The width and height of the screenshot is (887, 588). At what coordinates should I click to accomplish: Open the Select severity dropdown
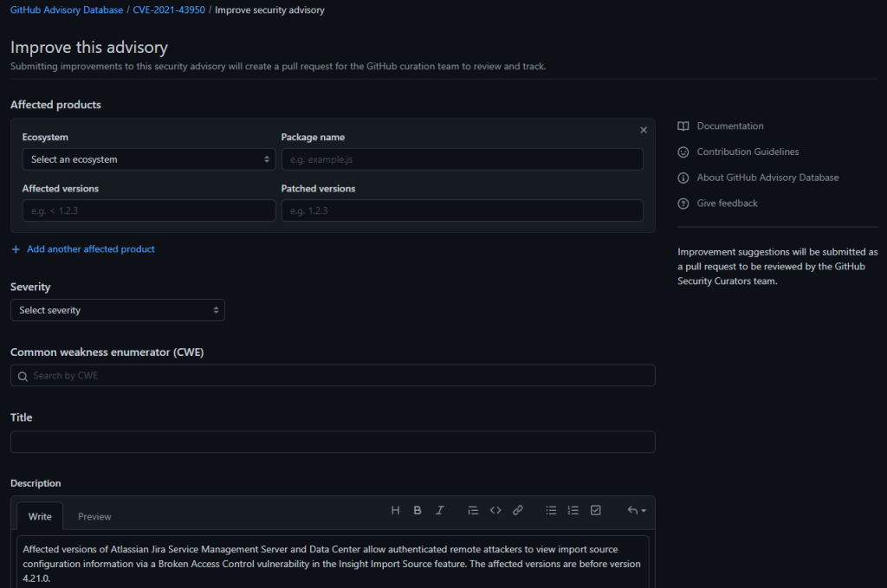(117, 309)
